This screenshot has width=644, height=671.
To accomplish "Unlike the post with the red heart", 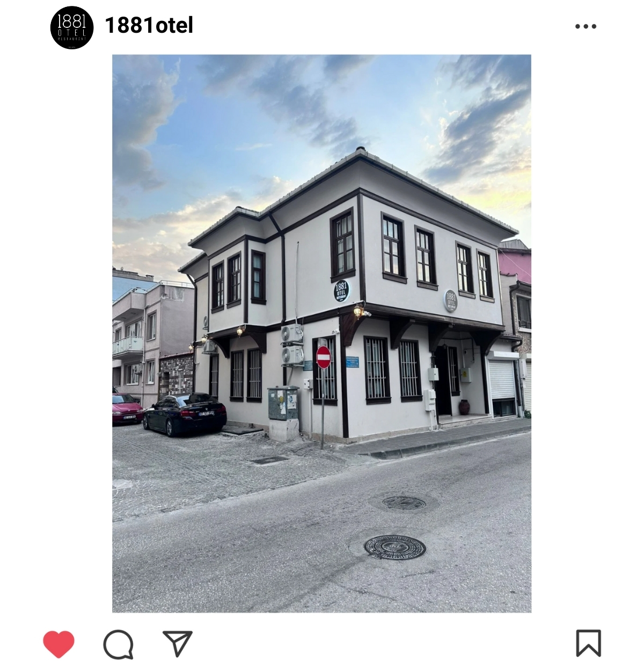I will pyautogui.click(x=58, y=644).
